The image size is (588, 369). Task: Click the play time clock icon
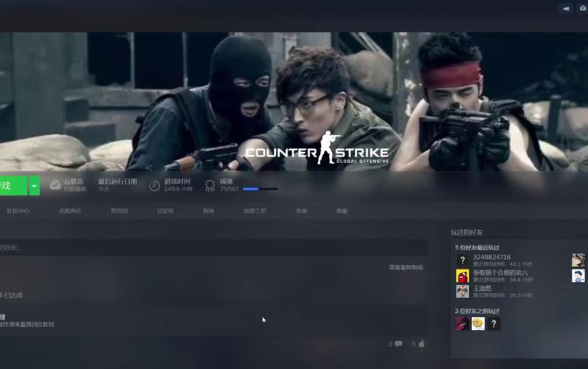point(154,186)
